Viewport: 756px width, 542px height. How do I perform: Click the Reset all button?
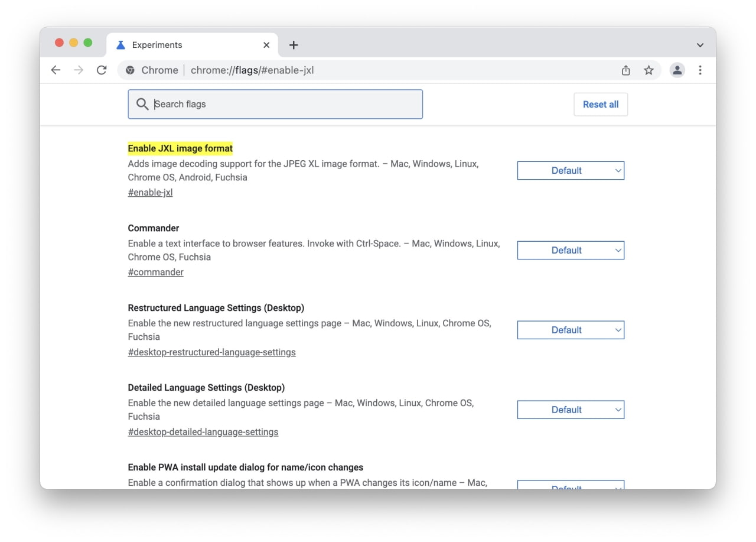point(601,104)
